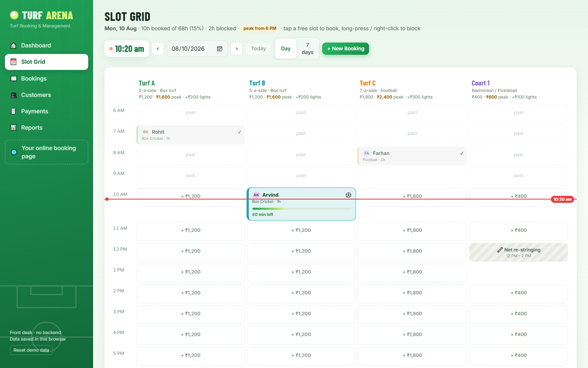
Task: Toggle the checkmark on Rohit's booking
Action: (x=239, y=132)
